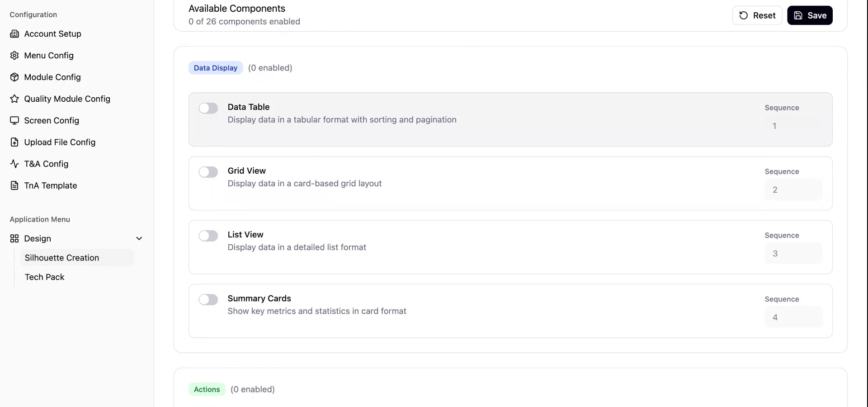Toggle on the Grid View component
The width and height of the screenshot is (868, 407).
(x=208, y=172)
